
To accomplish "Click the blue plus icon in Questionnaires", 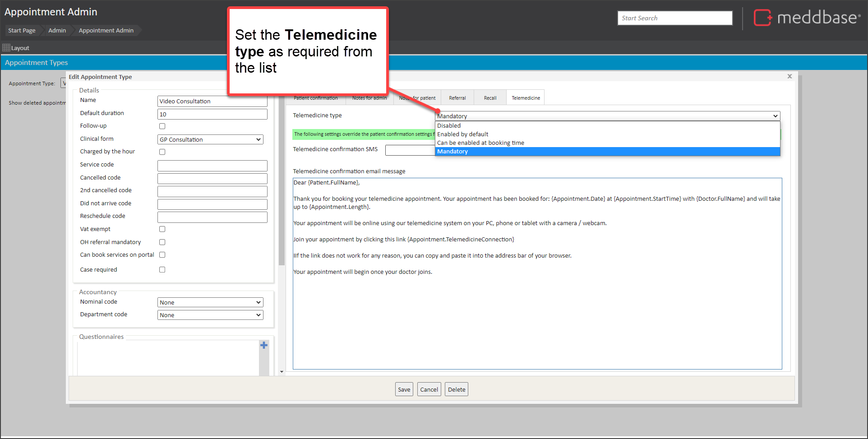I will [264, 345].
